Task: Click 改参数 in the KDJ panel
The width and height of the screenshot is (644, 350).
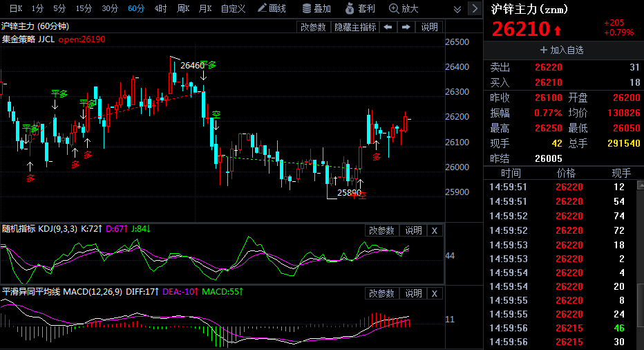Action: pyautogui.click(x=381, y=230)
